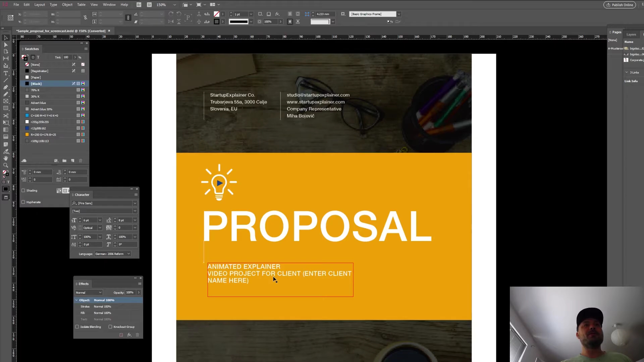
Task: Toggle formatting affects text T button in Swatches
Action: coord(38,57)
